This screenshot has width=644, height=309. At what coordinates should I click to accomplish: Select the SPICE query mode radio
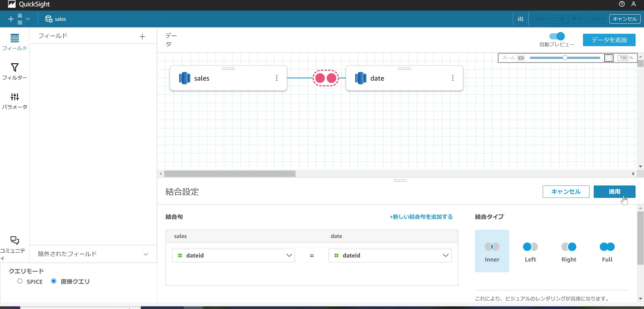pyautogui.click(x=20, y=281)
